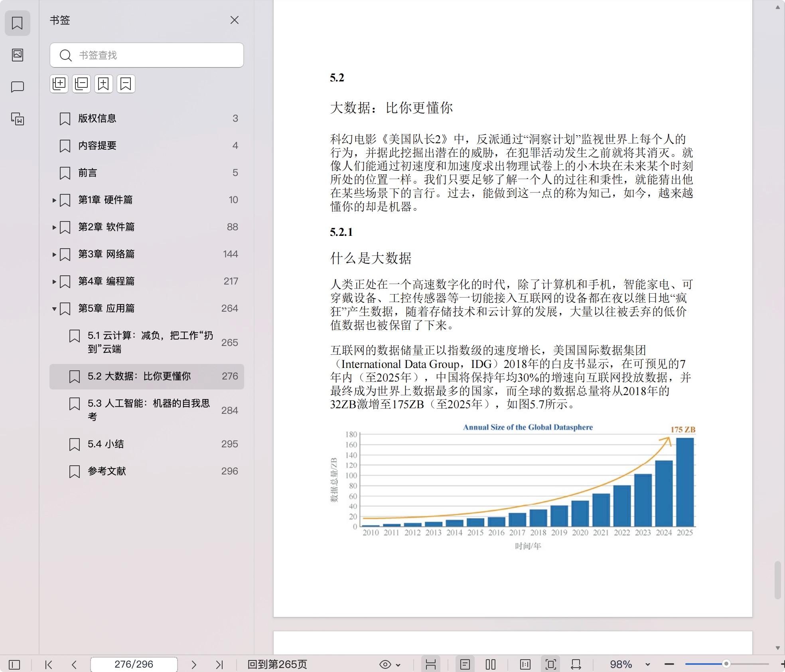785x672 pixels.
Task: Go to the next page
Action: point(194,664)
